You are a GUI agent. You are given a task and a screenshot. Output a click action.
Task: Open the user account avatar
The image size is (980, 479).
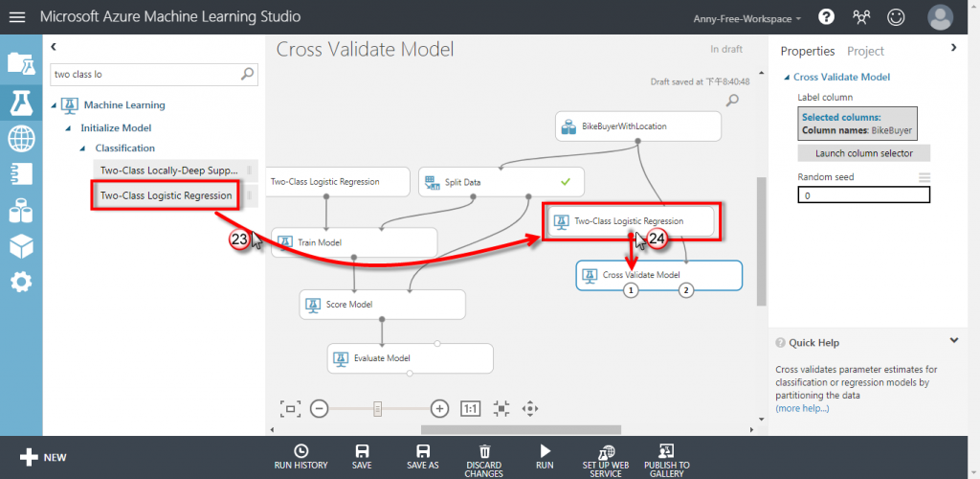(940, 17)
